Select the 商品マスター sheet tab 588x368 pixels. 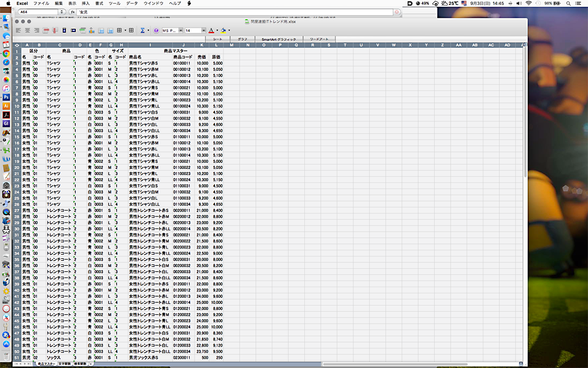coord(46,364)
